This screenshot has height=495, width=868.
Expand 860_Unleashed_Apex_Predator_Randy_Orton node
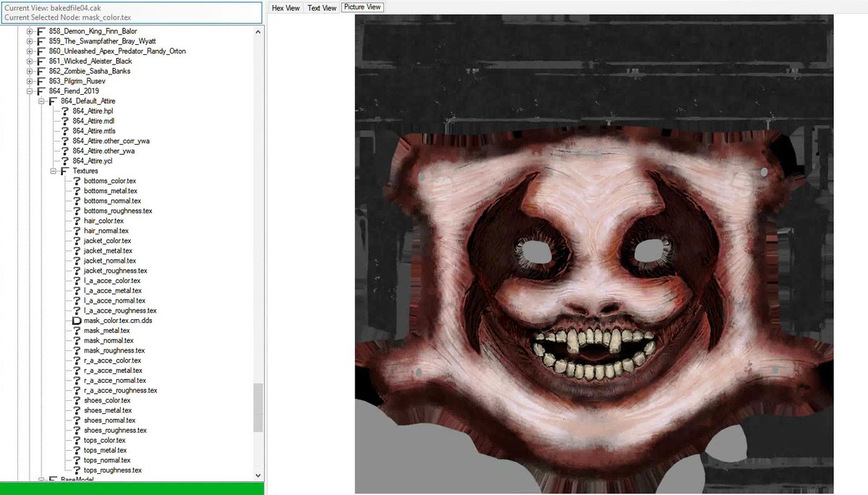[30, 51]
